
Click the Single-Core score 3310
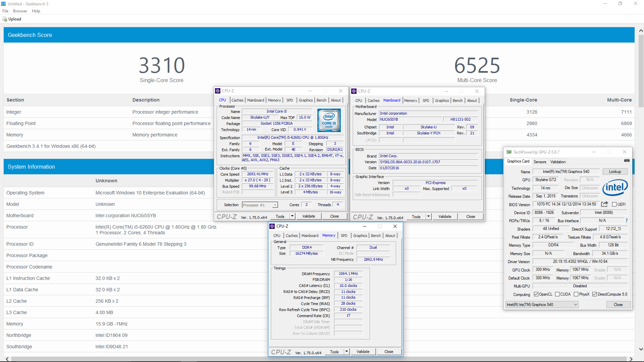[162, 65]
